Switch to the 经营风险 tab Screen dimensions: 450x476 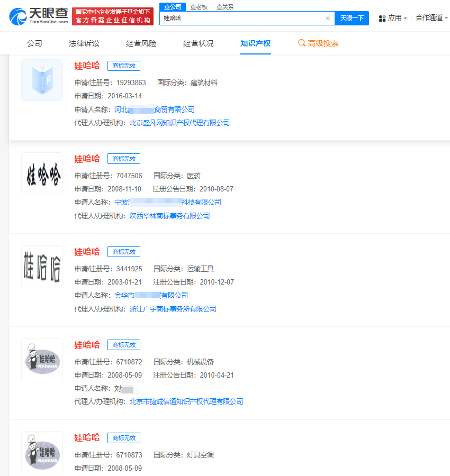pos(141,43)
